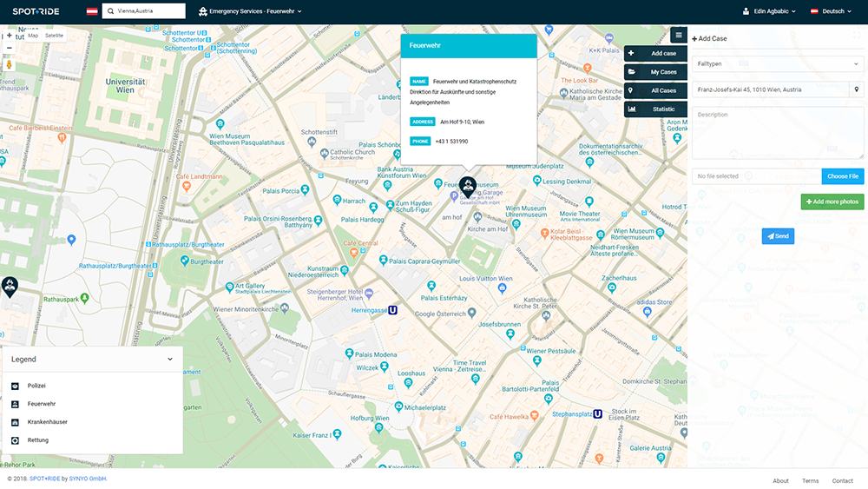
Task: Click the Rettung icon in the legend
Action: [x=15, y=440]
